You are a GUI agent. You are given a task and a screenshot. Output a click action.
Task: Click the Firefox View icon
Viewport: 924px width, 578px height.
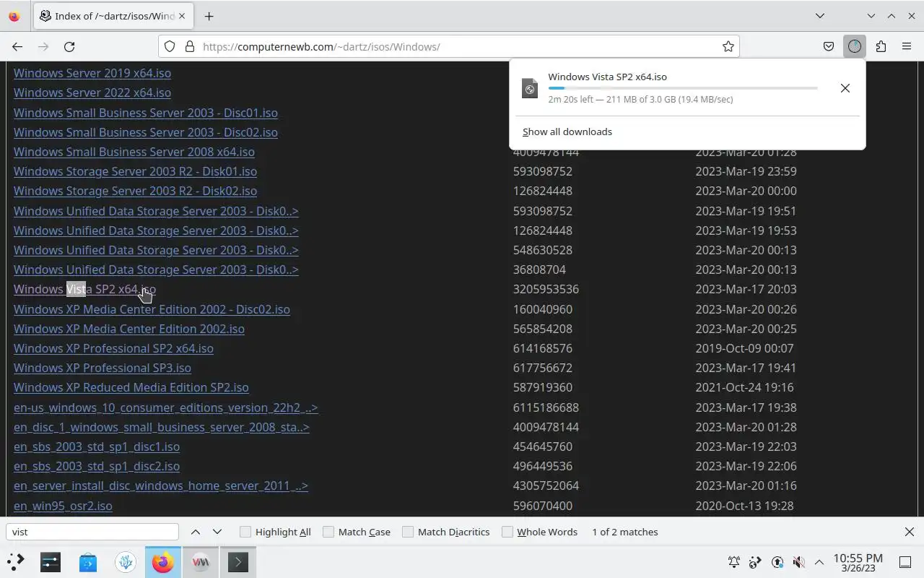coord(14,16)
